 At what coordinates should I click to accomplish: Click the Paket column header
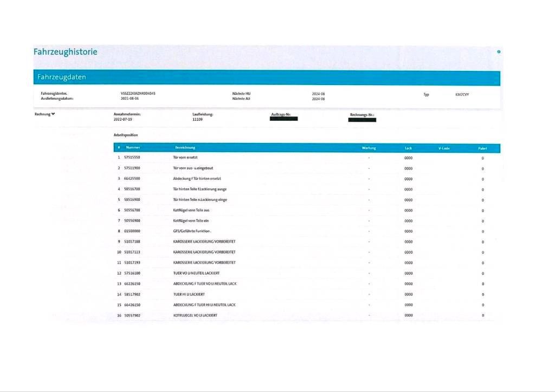[482, 148]
